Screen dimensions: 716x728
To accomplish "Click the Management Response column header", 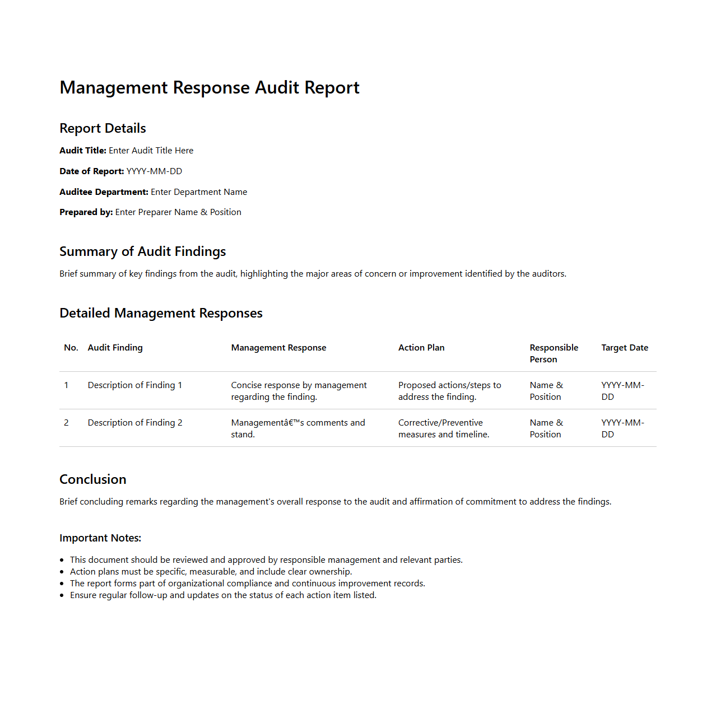I will 278,348.
